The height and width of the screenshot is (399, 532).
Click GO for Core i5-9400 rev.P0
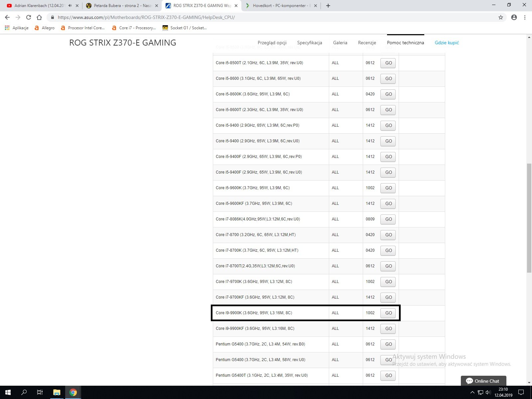pos(388,125)
